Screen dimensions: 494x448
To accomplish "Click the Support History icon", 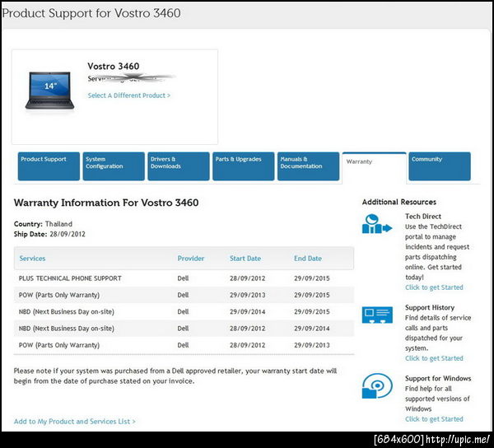I will click(x=377, y=315).
